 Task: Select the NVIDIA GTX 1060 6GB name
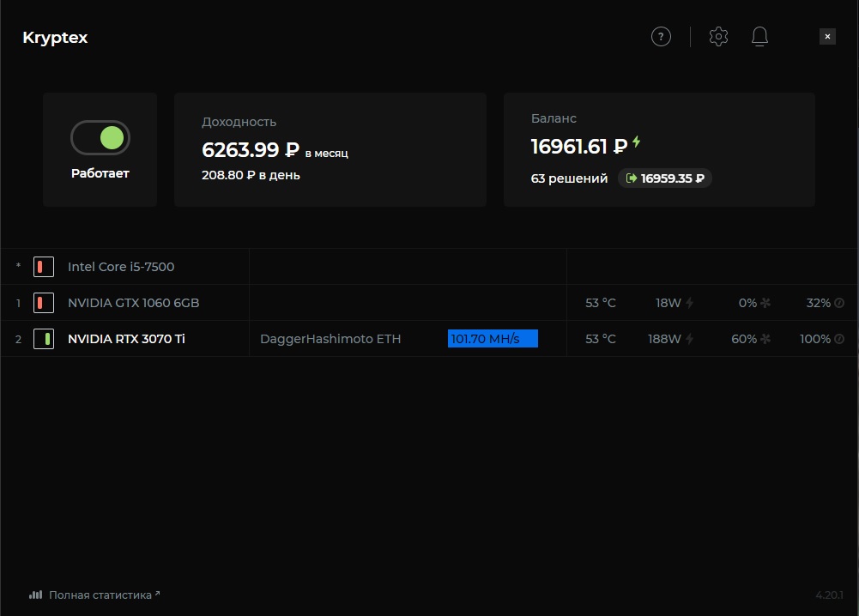pyautogui.click(x=133, y=303)
